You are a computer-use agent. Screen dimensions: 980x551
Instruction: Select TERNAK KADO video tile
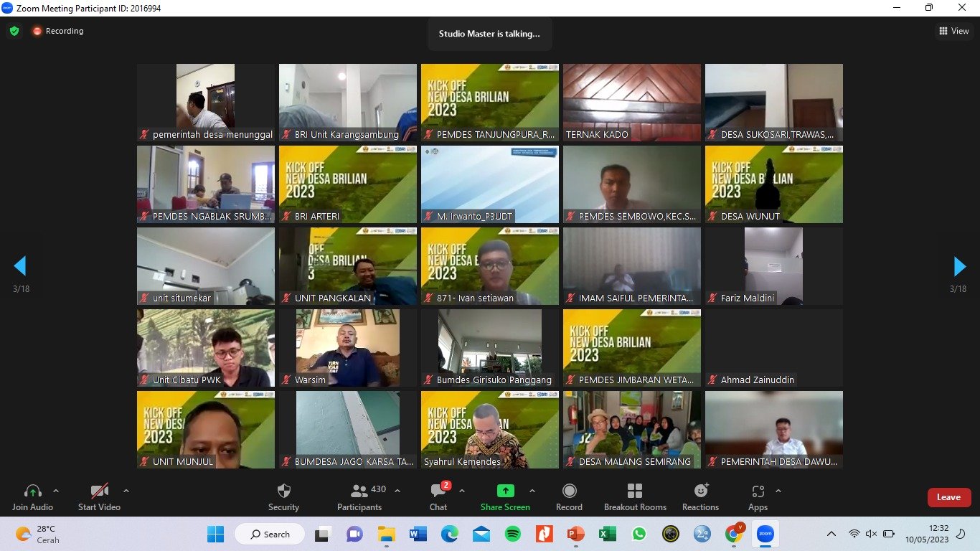pos(632,103)
